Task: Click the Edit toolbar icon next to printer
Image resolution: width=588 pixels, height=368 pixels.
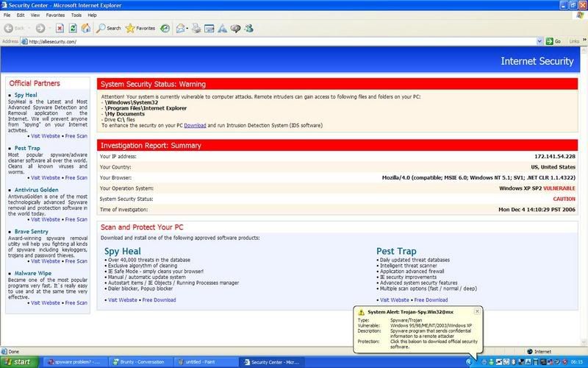Action: [209, 28]
